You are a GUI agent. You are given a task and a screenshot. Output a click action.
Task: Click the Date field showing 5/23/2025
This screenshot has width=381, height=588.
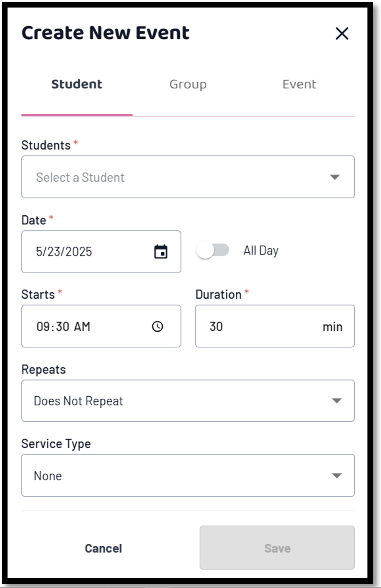101,252
